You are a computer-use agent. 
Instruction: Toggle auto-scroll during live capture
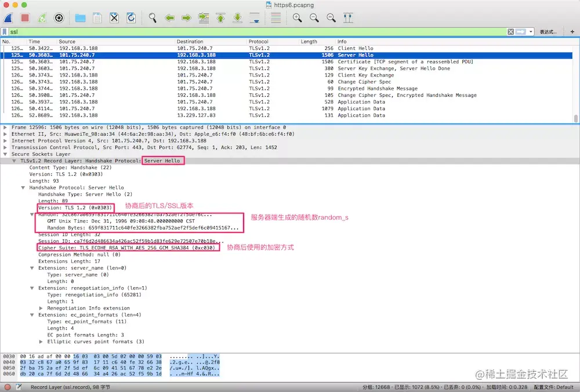(255, 18)
